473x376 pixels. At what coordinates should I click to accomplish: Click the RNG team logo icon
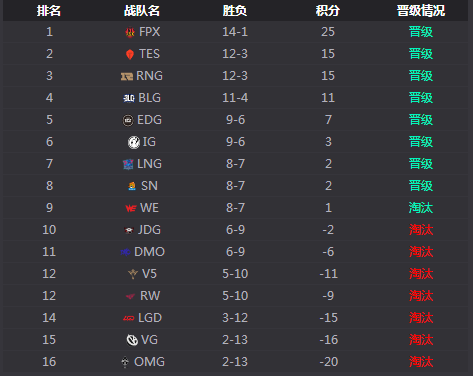tap(127, 77)
